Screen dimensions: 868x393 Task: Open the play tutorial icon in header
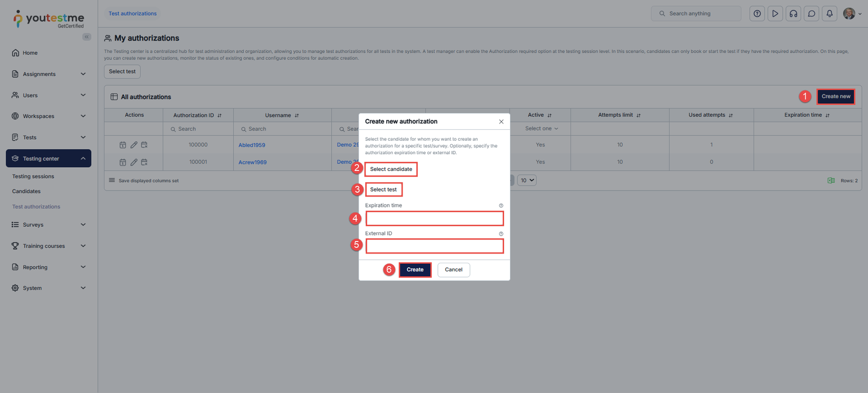(x=775, y=14)
